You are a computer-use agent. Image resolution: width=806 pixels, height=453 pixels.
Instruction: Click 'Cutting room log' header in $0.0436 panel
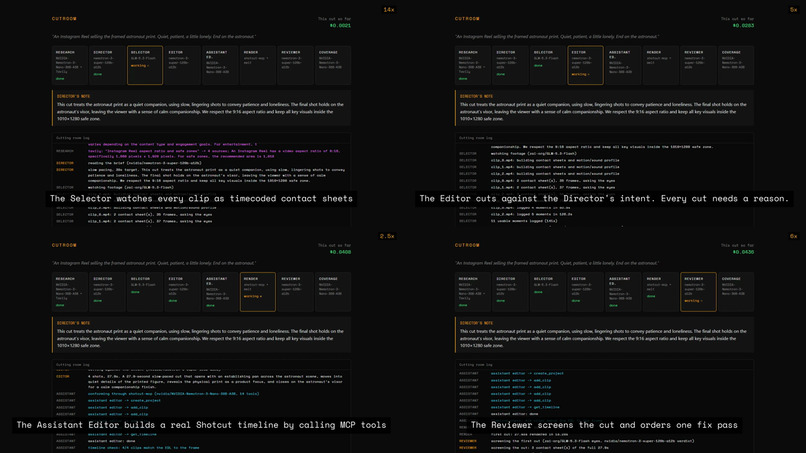coord(475,365)
